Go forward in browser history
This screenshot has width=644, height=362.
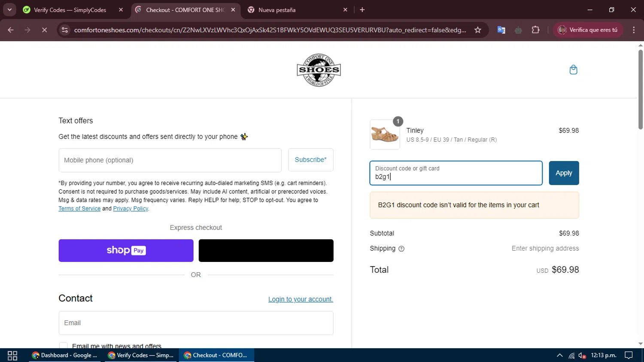(x=27, y=30)
